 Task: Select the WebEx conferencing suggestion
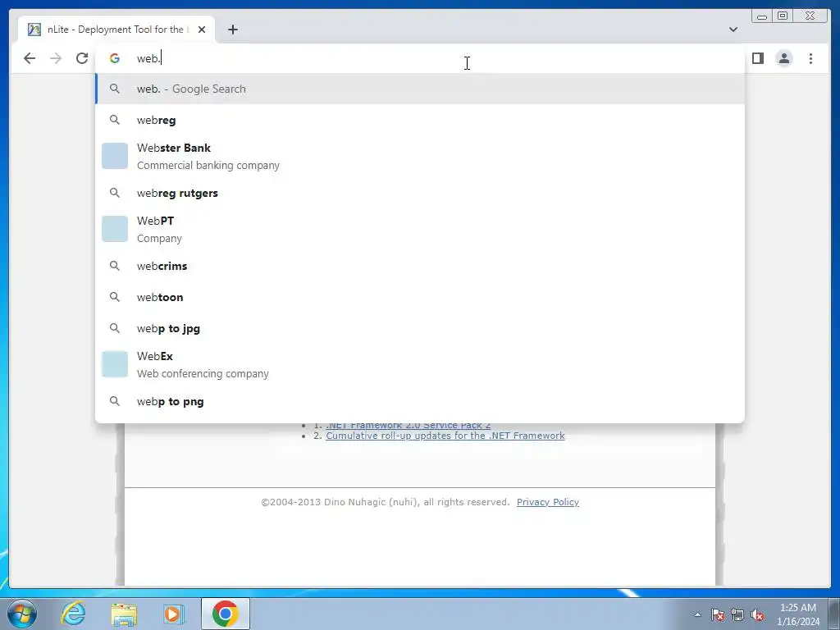420,364
